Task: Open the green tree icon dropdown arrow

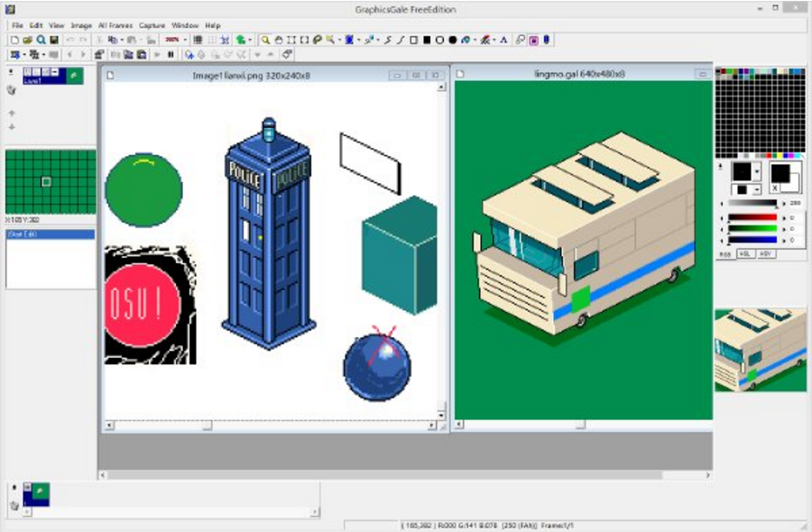Action: click(250, 40)
